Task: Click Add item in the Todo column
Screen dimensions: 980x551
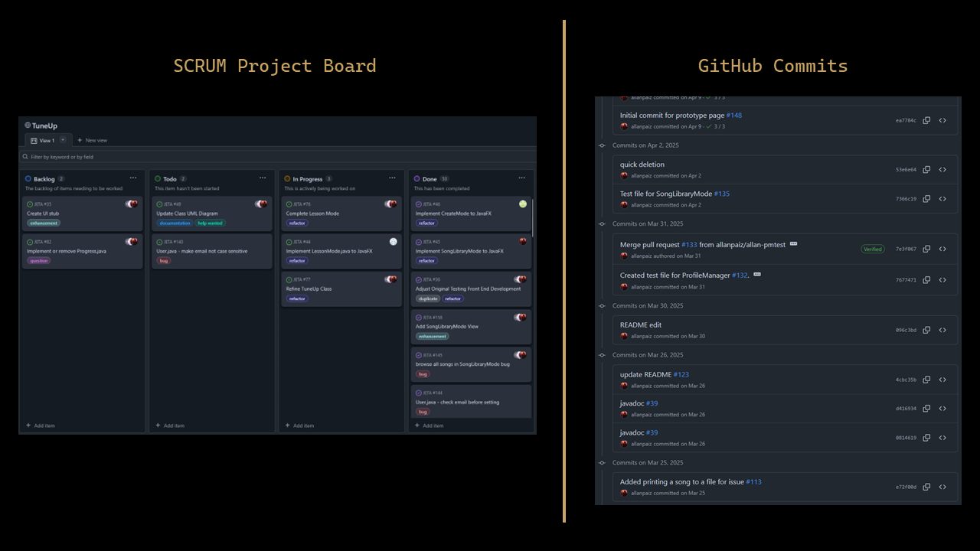Action: point(170,425)
